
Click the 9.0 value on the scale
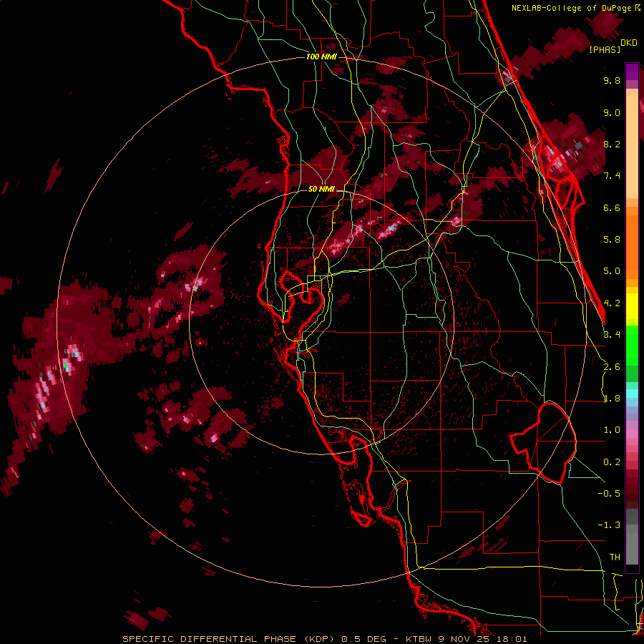[x=612, y=112]
